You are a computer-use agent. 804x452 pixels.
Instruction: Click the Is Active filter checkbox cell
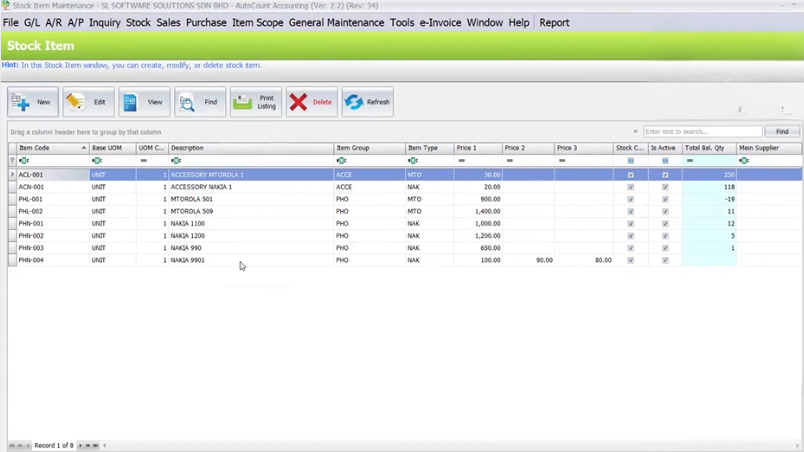665,160
